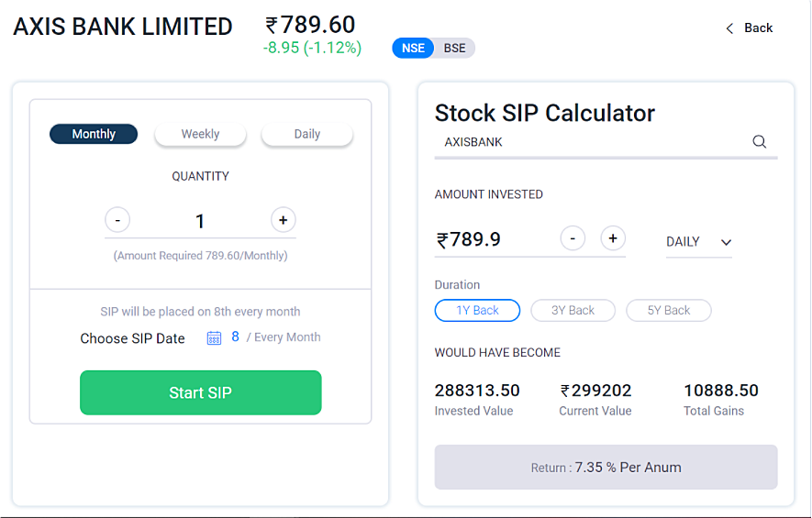Pick the 3Y Back duration
The image size is (812, 518).
pyautogui.click(x=573, y=311)
